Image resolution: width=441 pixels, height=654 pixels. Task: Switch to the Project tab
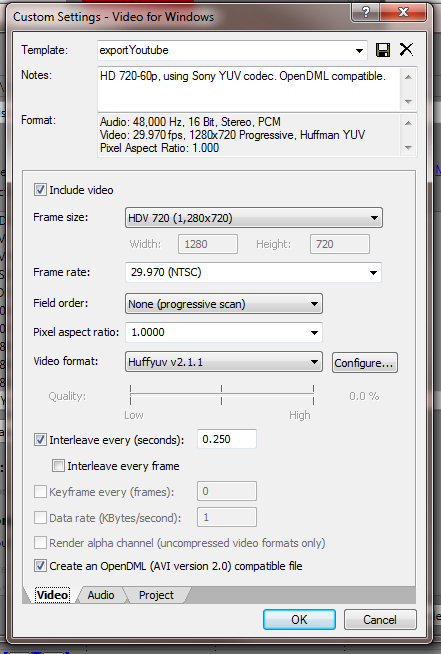point(156,595)
